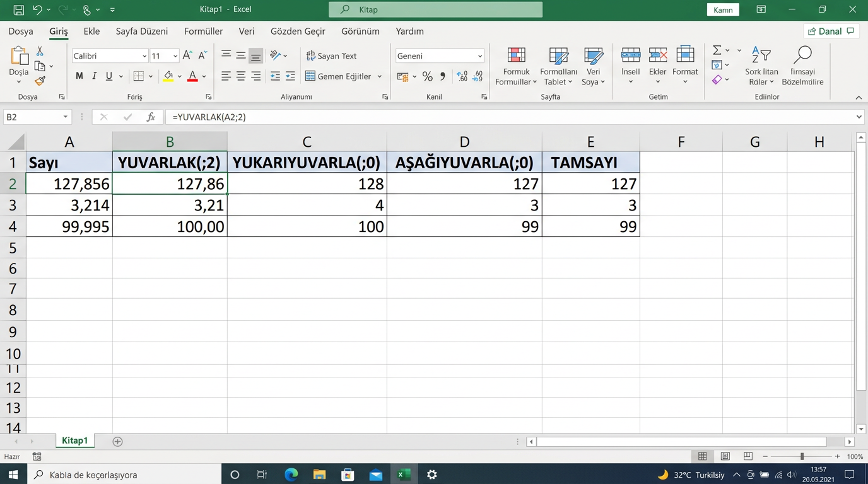Switch to the Görünüm ribbon tab
Screen dimensions: 868x484
pyautogui.click(x=360, y=32)
